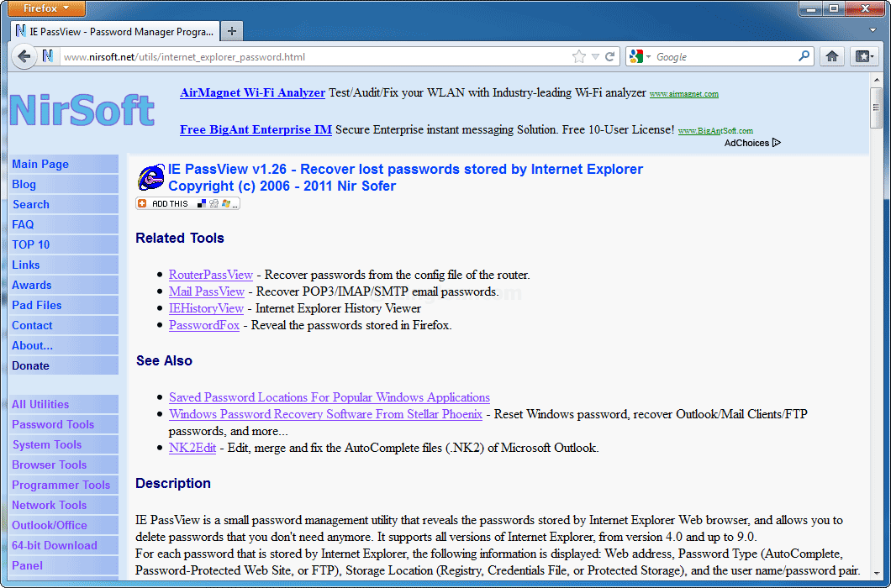Open the URL history dropdown arrow
Image resolution: width=891 pixels, height=588 pixels.
click(595, 57)
